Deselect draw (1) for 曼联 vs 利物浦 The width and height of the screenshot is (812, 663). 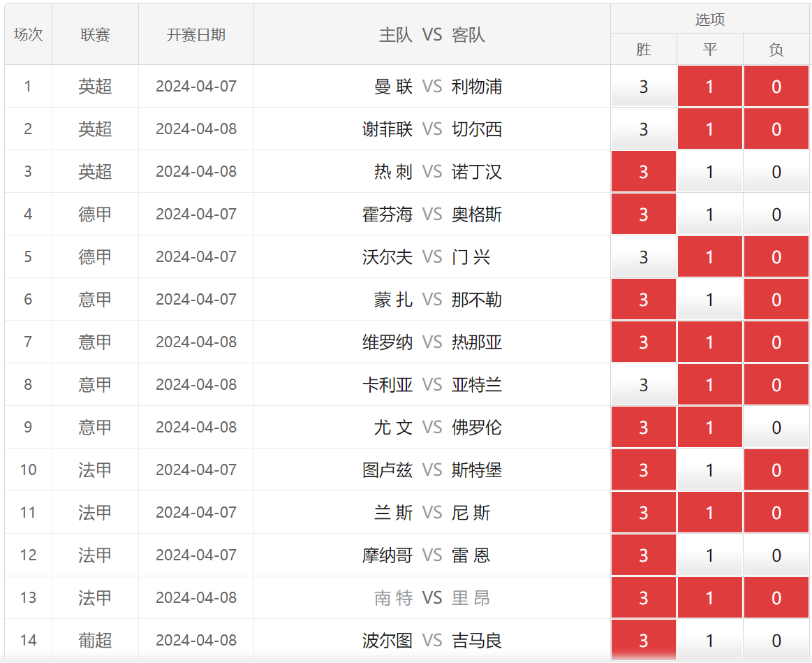point(709,86)
